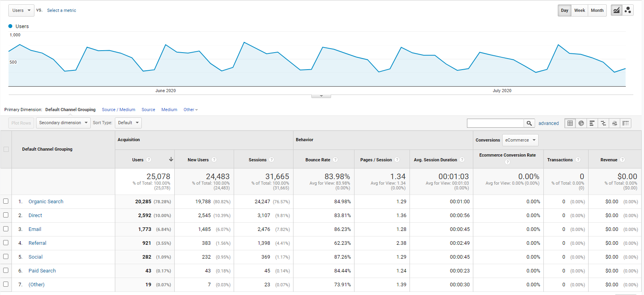Viewport: 644px width, 295px height.
Task: Select the term cloud view icon
Action: coord(614,123)
